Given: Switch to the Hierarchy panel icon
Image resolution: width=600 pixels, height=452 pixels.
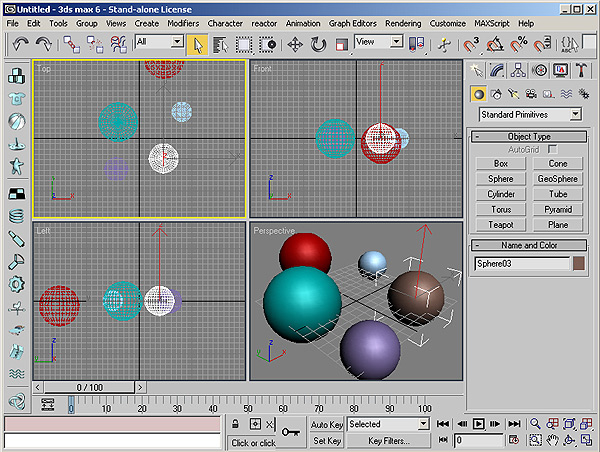Looking at the screenshot, I should pyautogui.click(x=518, y=70).
